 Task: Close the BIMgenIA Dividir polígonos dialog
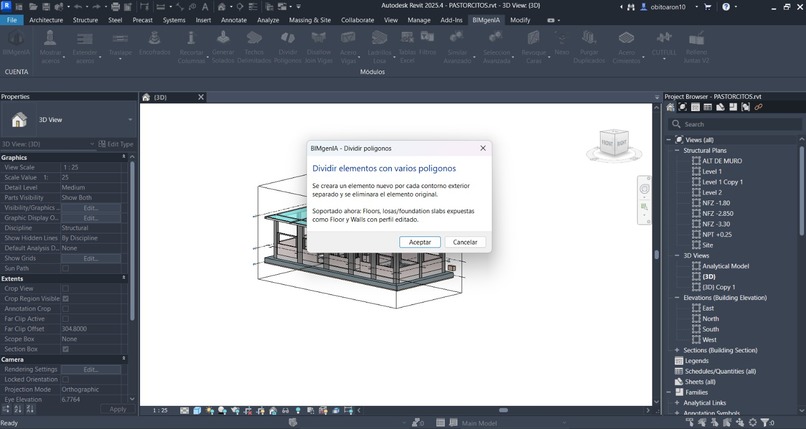pos(483,148)
